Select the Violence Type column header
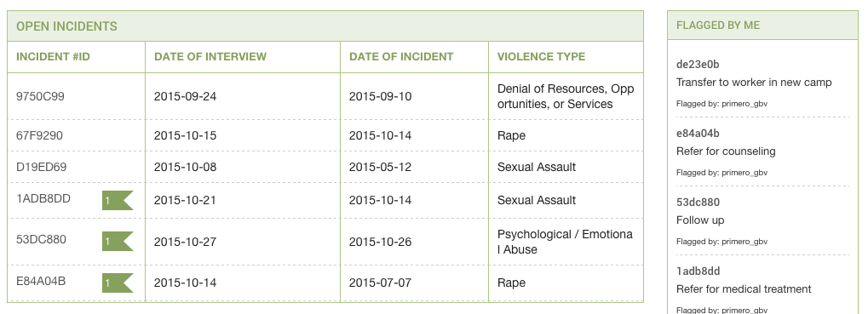Viewport: 868px width, 314px height. 542,56
